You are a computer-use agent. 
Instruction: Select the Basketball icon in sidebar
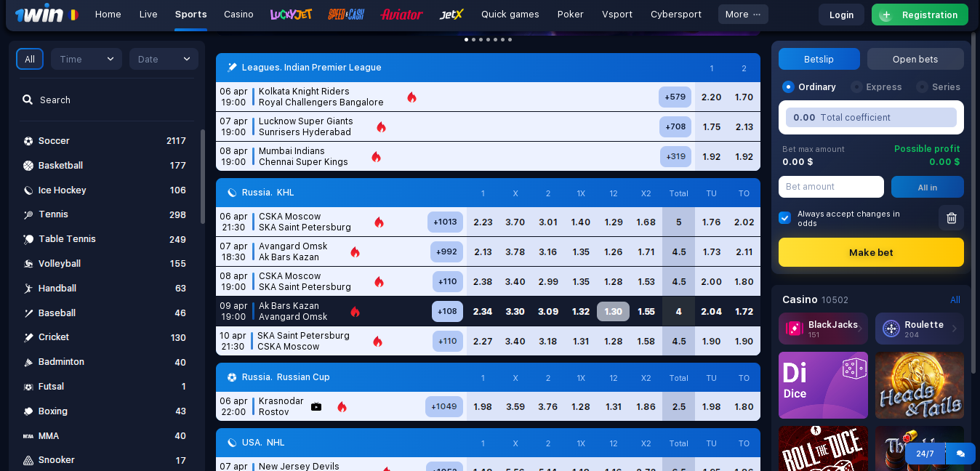pyautogui.click(x=28, y=166)
